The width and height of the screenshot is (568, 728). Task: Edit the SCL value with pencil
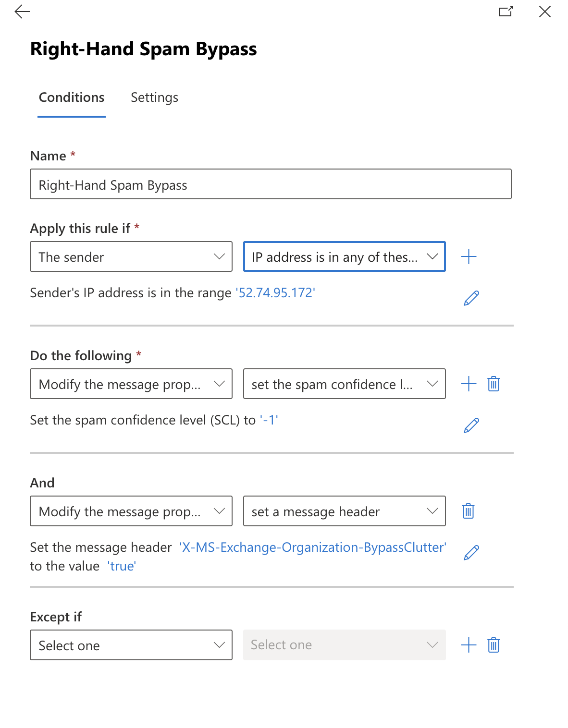(x=471, y=425)
